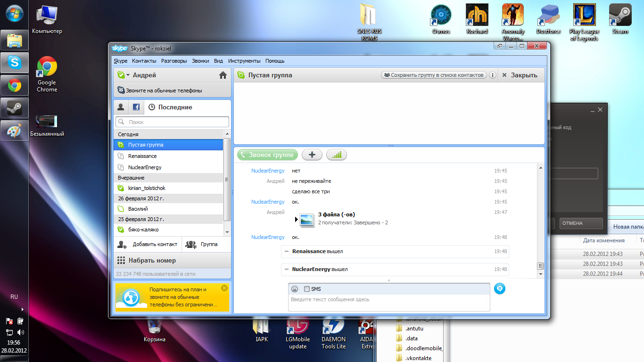Collapse the Renaissance вышел notice
This screenshot has width=644, height=362.
tap(287, 252)
